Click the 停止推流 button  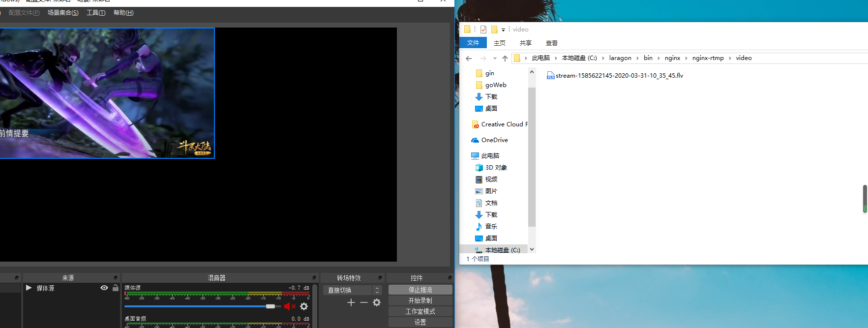point(420,290)
